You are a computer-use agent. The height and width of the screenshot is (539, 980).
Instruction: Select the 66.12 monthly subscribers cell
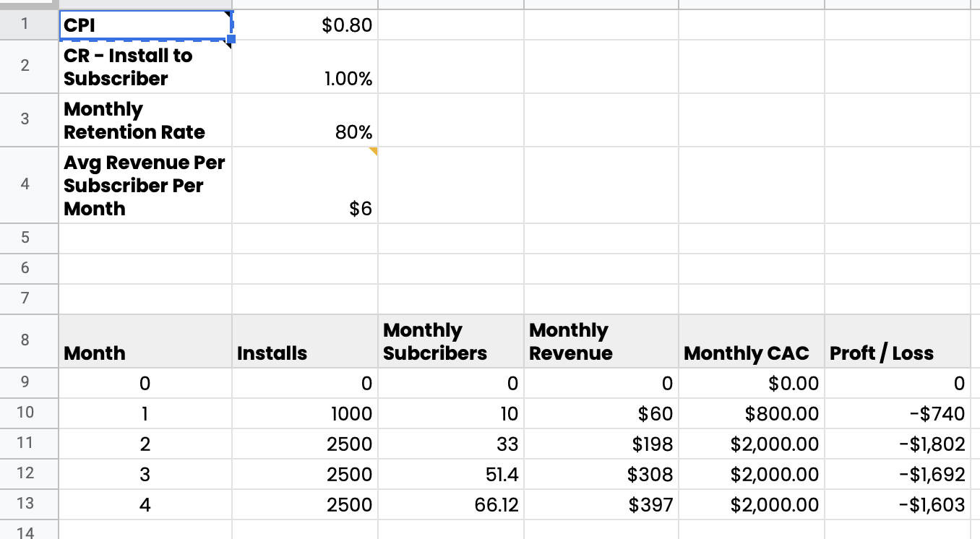tap(450, 504)
